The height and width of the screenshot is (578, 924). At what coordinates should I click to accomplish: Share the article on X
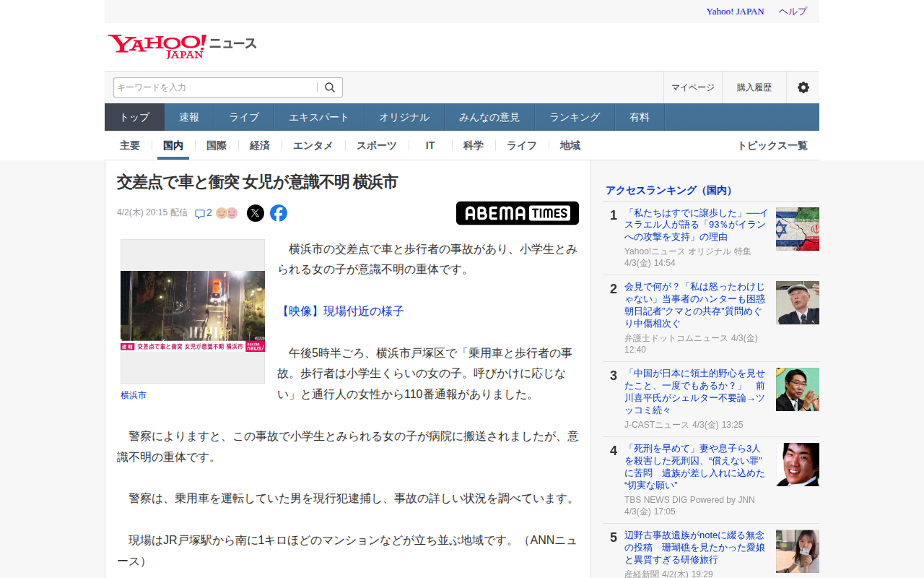point(256,213)
